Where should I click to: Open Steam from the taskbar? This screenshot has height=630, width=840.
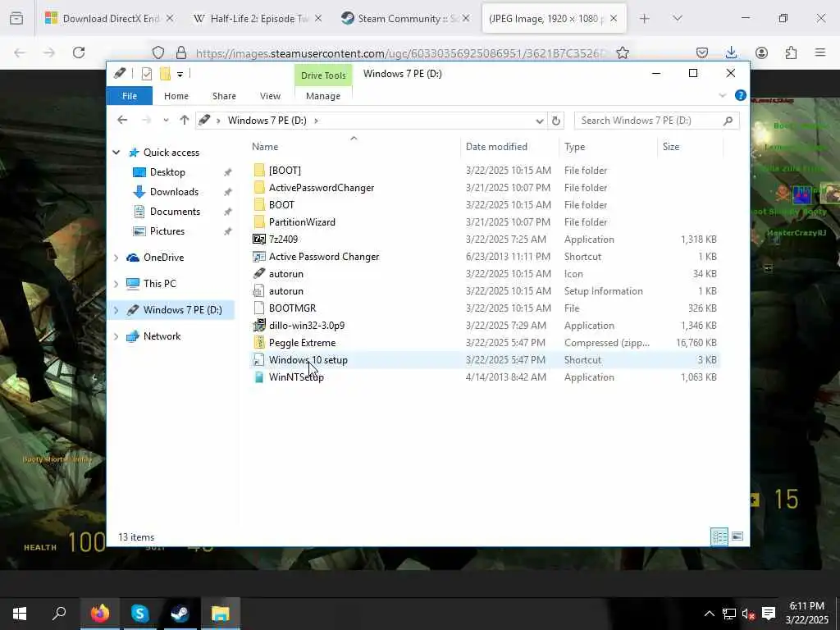pos(180,614)
